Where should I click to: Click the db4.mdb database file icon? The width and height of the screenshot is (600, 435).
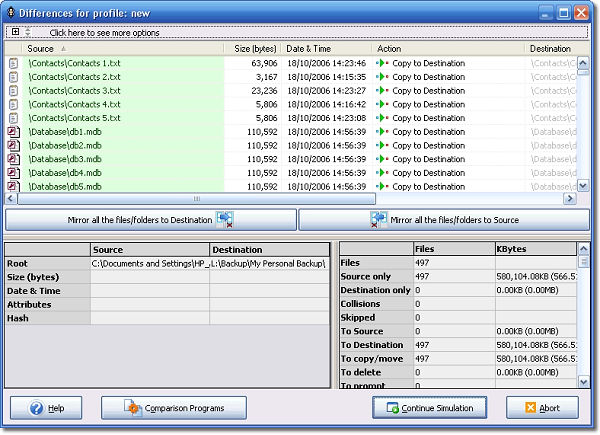click(x=14, y=173)
